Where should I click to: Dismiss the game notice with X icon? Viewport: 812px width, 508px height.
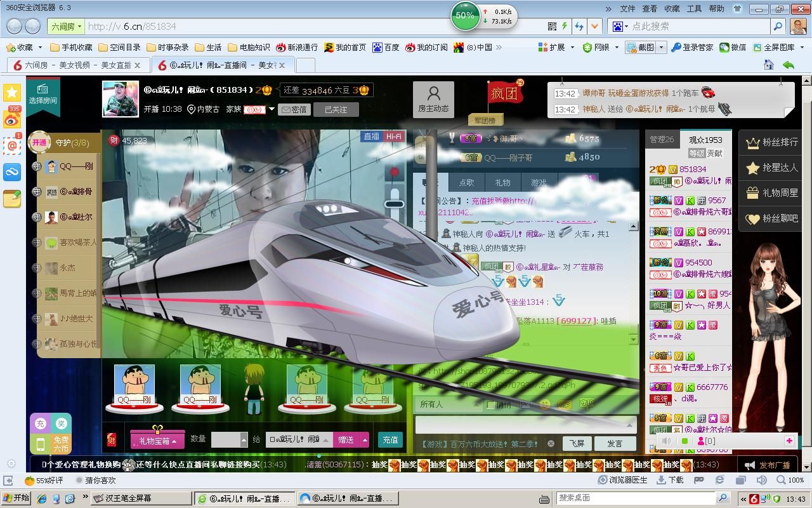point(551,444)
